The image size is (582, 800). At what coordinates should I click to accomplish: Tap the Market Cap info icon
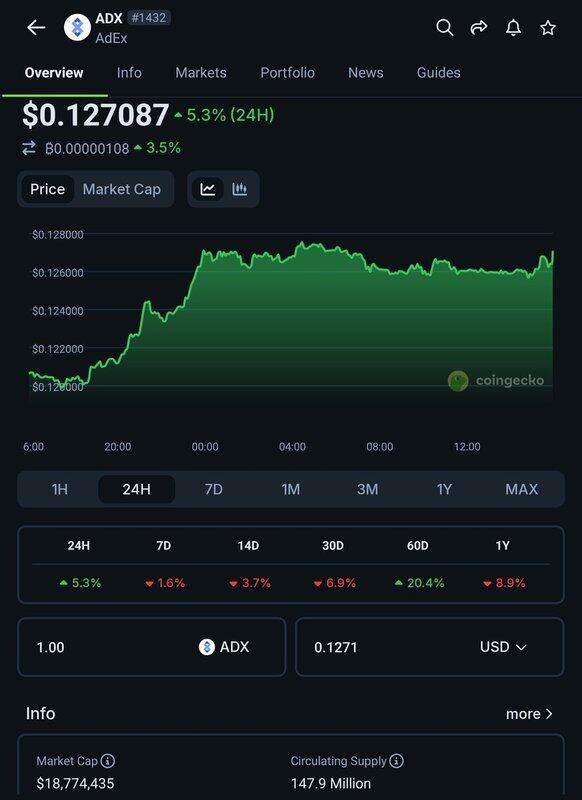108,761
